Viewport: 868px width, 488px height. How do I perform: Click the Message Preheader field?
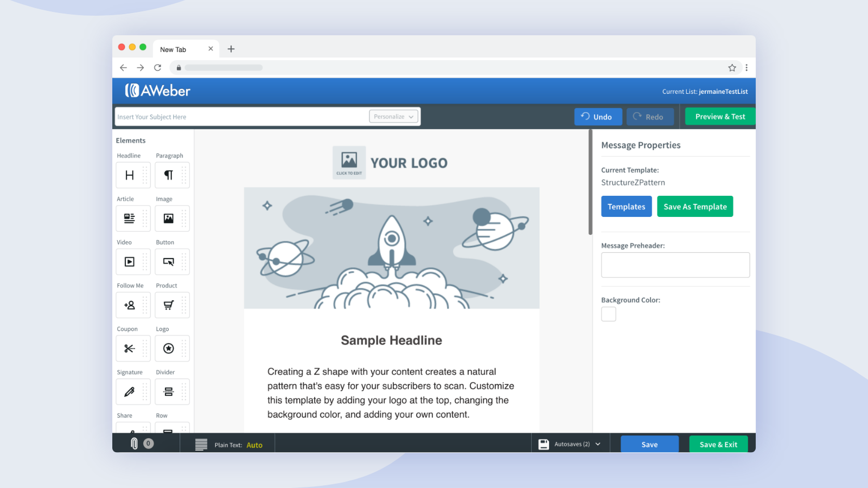(675, 265)
